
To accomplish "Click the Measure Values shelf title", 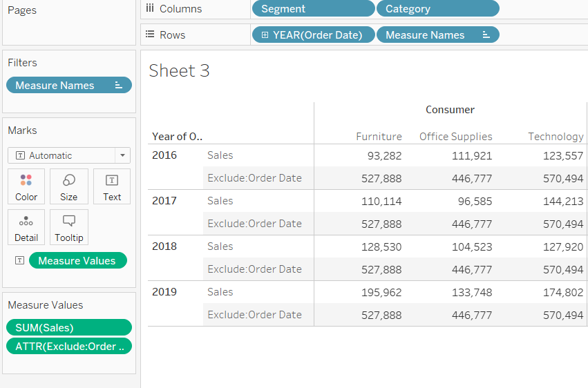I will (46, 305).
